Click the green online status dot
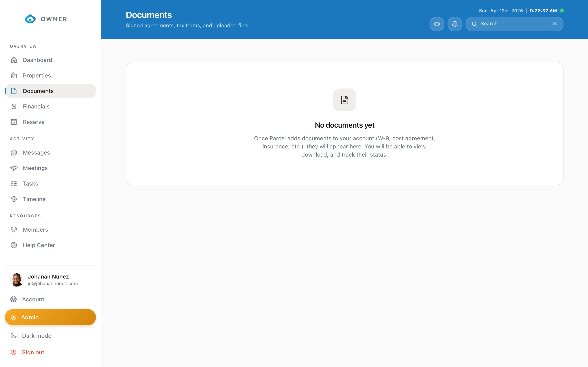588x367 pixels. pyautogui.click(x=562, y=10)
